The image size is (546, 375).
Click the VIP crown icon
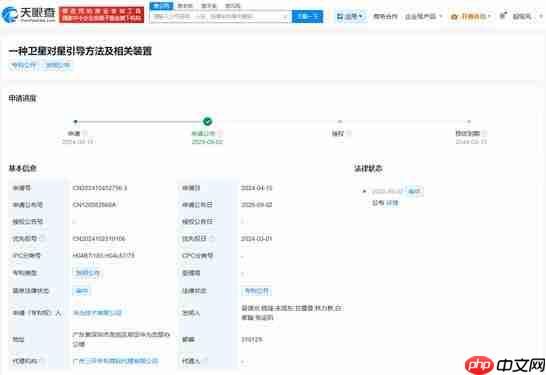pos(454,16)
